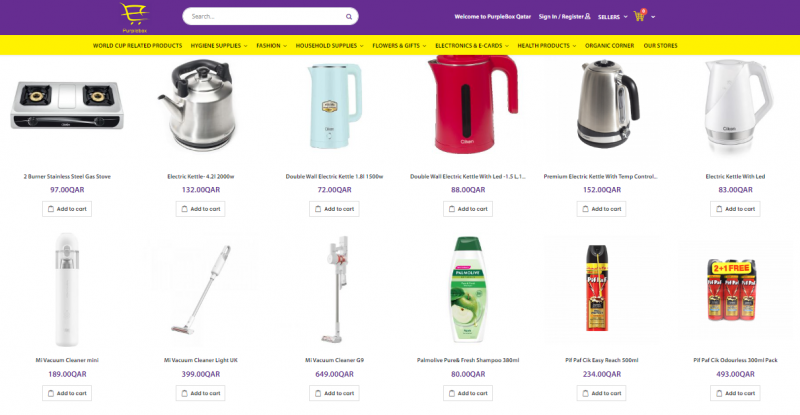This screenshot has height=415, width=800.
Task: Go to the Organic Corner page
Action: (610, 45)
